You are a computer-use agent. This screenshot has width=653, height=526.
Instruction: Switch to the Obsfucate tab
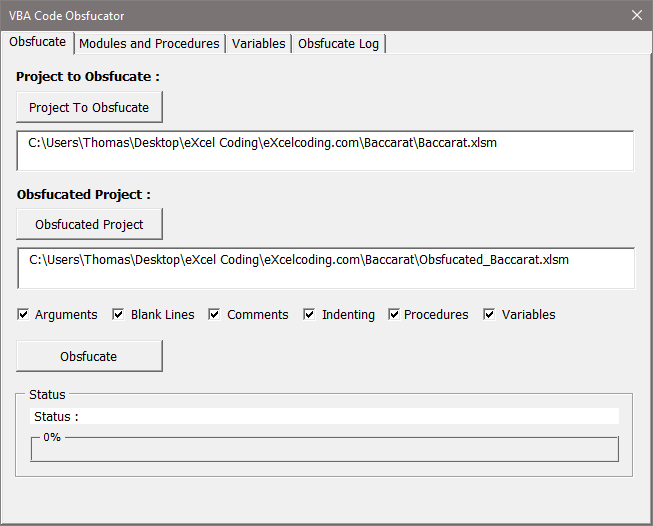pos(37,42)
